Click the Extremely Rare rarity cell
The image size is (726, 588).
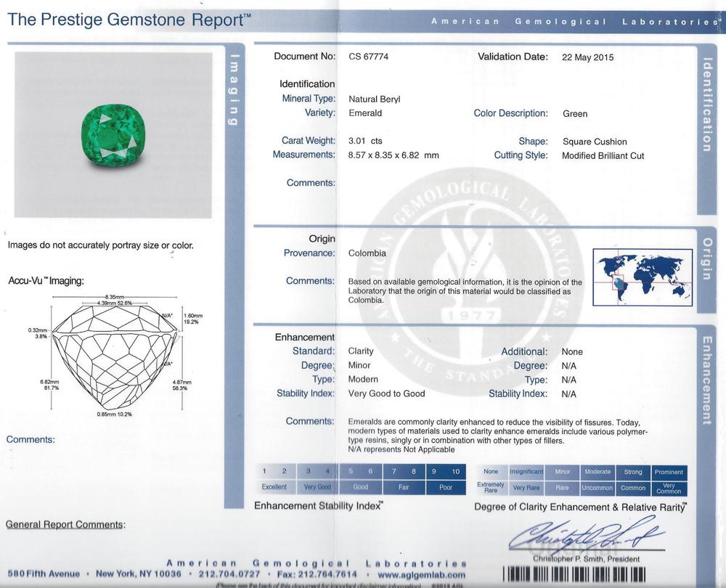[491, 488]
